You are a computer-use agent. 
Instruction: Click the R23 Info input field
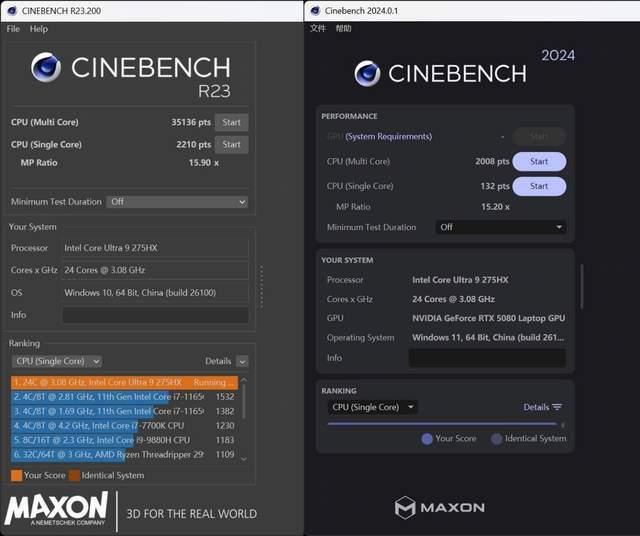coord(155,315)
